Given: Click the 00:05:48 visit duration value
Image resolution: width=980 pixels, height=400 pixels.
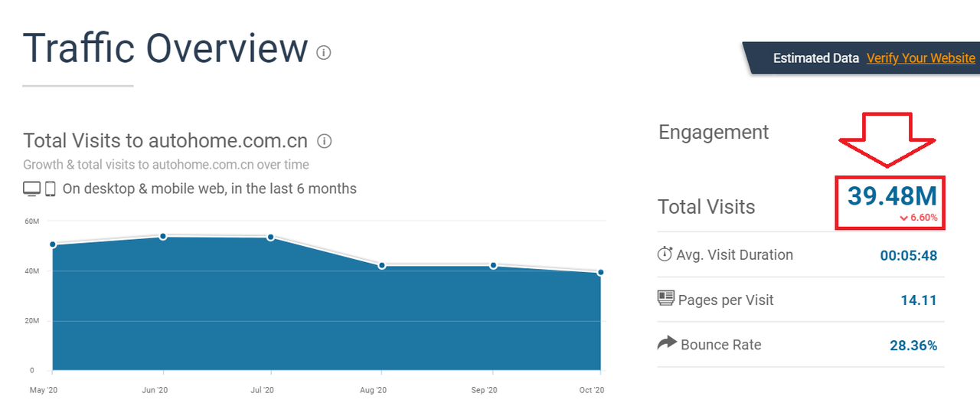Looking at the screenshot, I should 909,256.
